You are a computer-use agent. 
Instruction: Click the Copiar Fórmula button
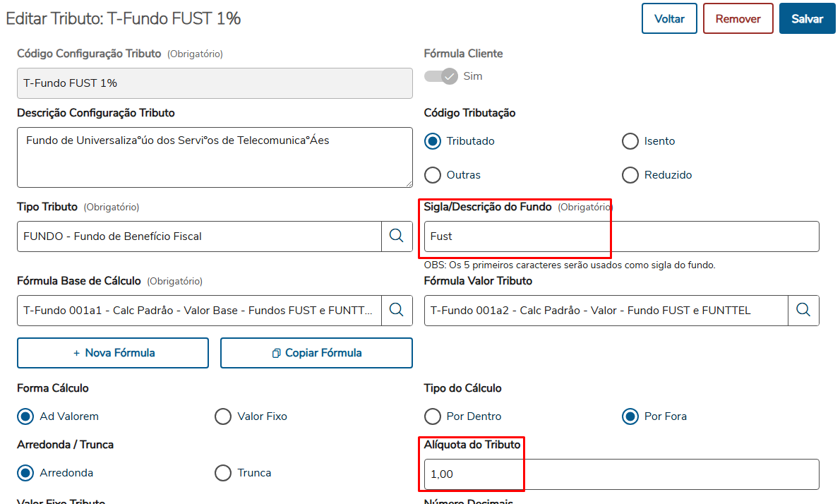point(316,353)
